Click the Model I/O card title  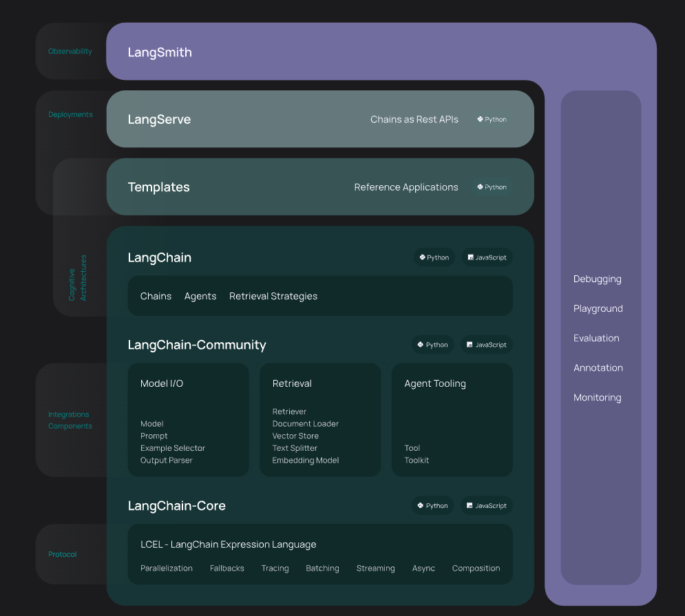162,383
